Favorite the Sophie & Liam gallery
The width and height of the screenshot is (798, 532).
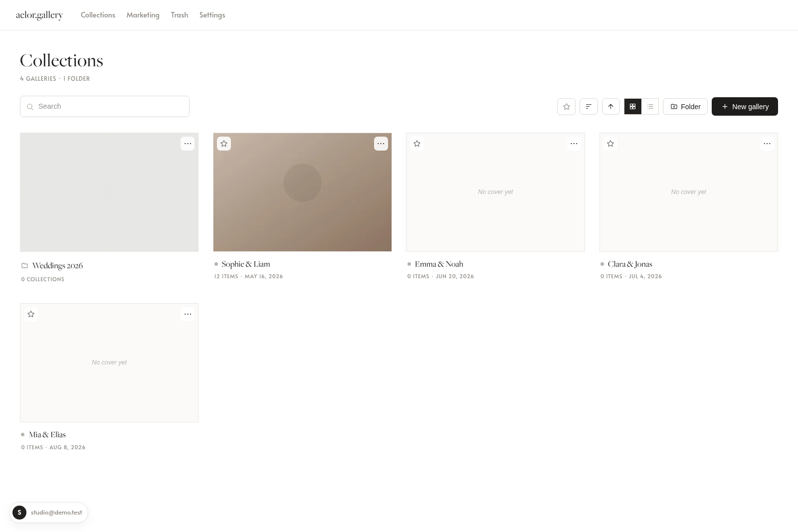[224, 144]
